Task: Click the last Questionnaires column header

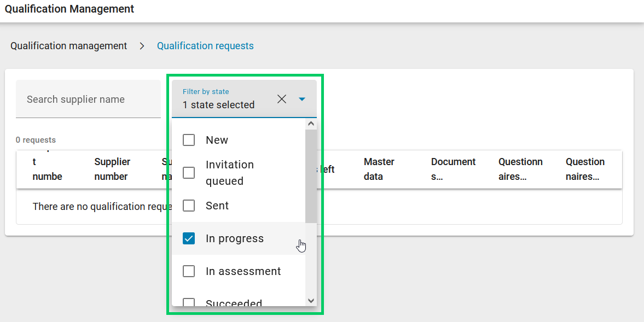Action: point(585,169)
